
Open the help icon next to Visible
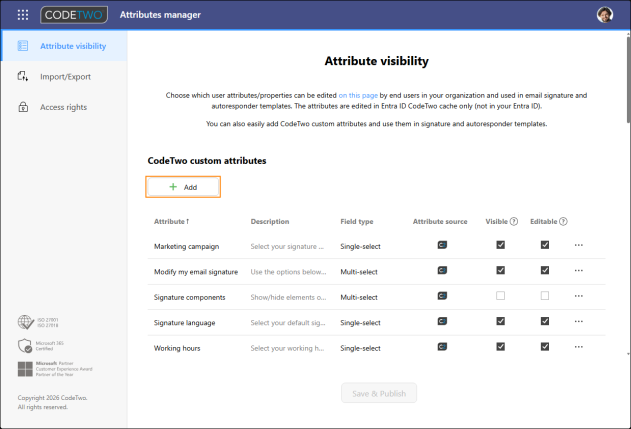[514, 221]
